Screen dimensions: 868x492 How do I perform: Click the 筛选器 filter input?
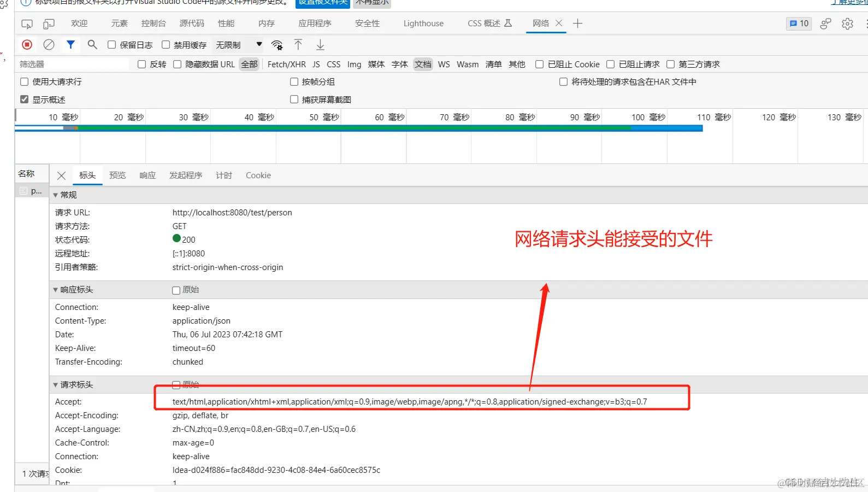tap(72, 65)
